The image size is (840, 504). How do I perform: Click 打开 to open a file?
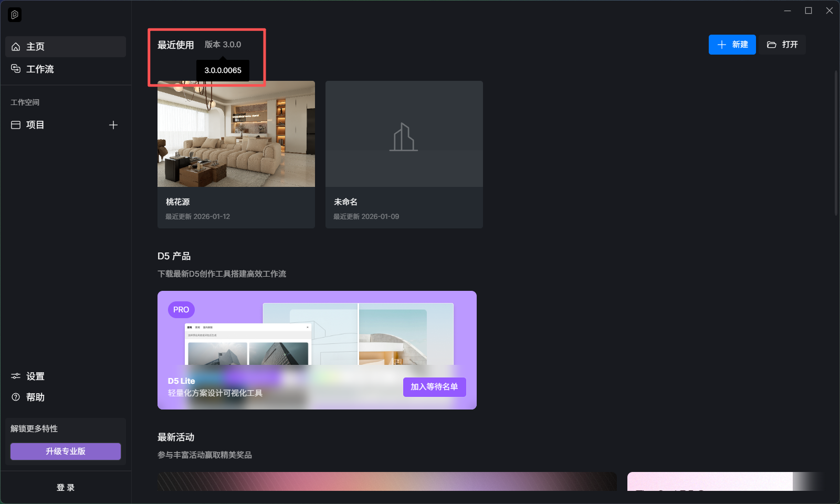(782, 45)
